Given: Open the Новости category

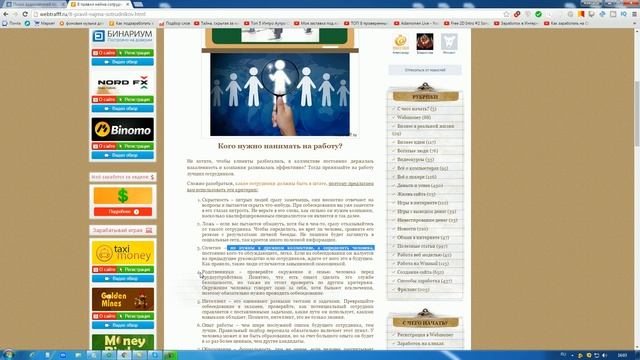Looking at the screenshot, I should (412, 229).
